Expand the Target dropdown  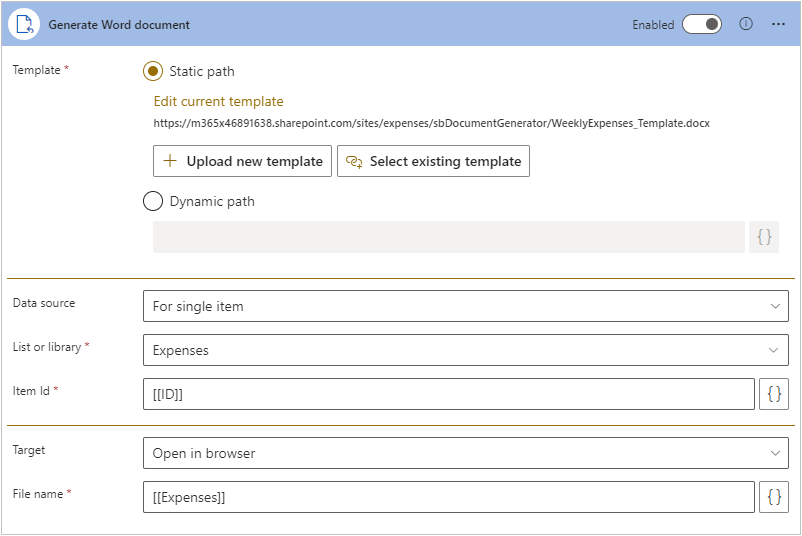tap(465, 453)
